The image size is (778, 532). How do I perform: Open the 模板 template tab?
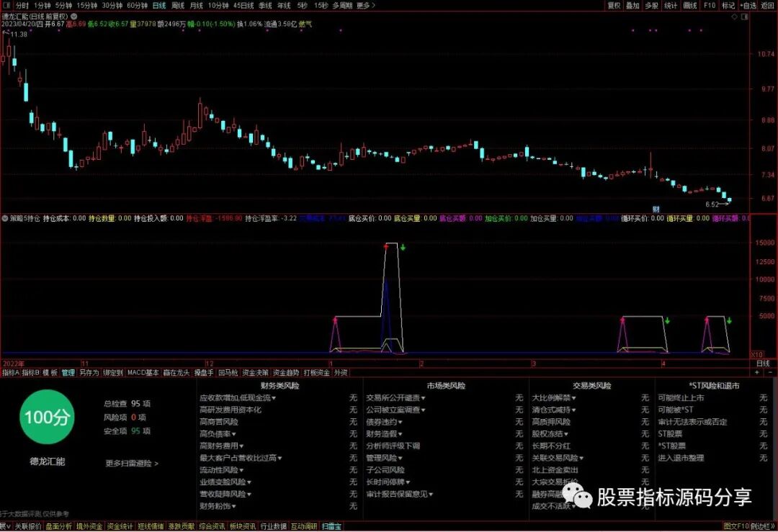(x=50, y=372)
